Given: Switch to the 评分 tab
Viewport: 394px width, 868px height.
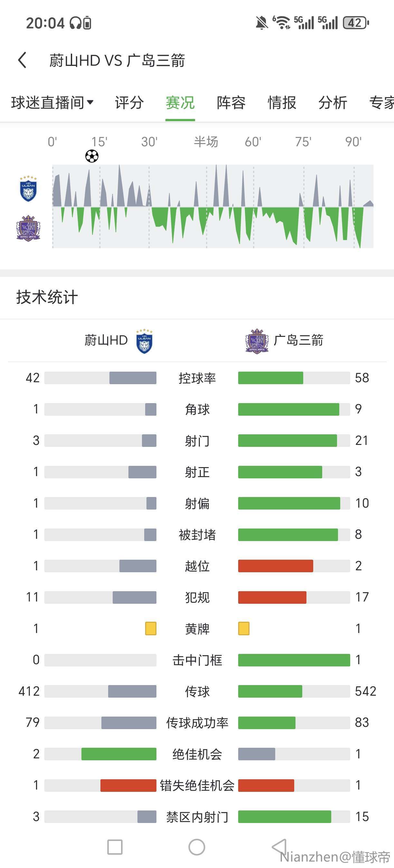Looking at the screenshot, I should 129,103.
